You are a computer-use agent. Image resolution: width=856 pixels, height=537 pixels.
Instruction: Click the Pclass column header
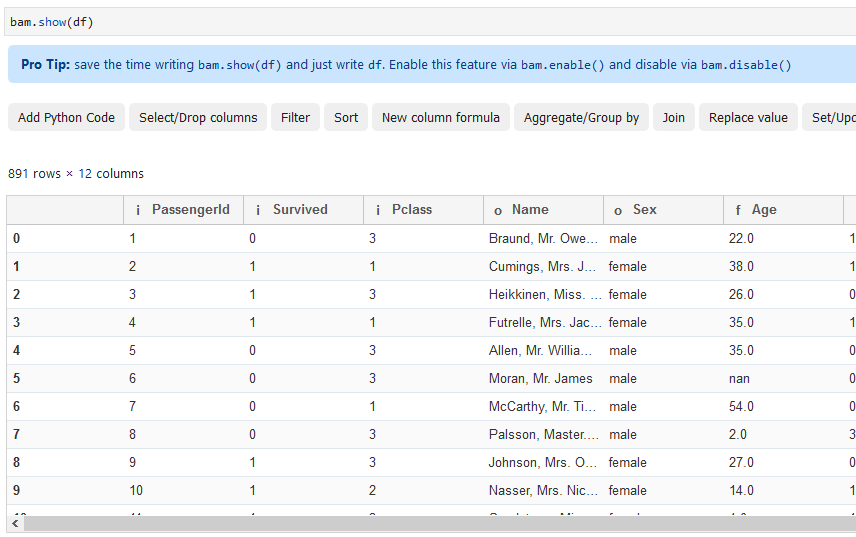[411, 210]
